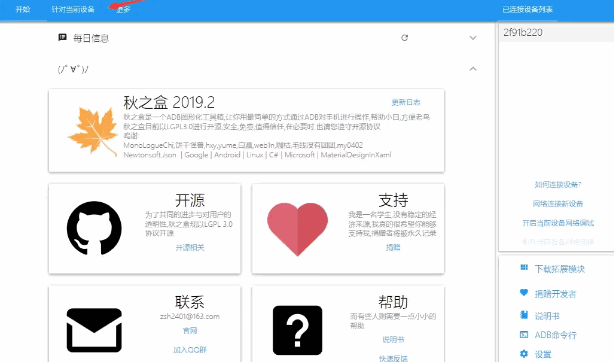Click the kaomoji section header text
614x362 pixels.
coord(73,69)
